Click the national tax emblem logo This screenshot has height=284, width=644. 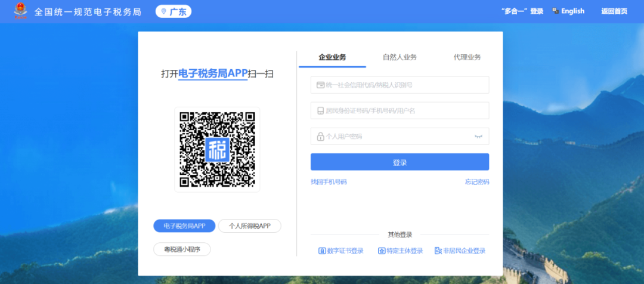(21, 11)
